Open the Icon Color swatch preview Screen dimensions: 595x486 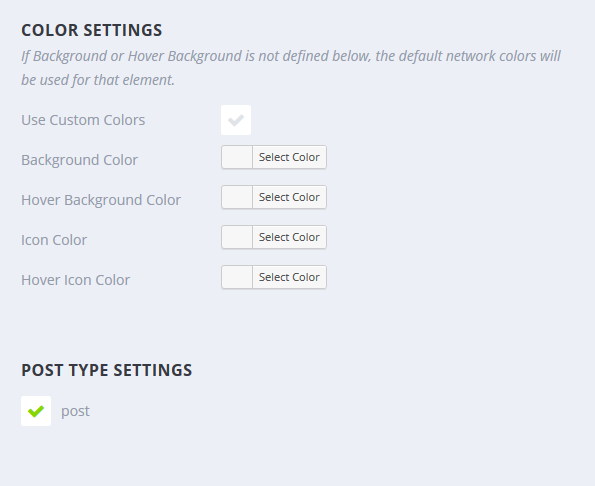237,237
